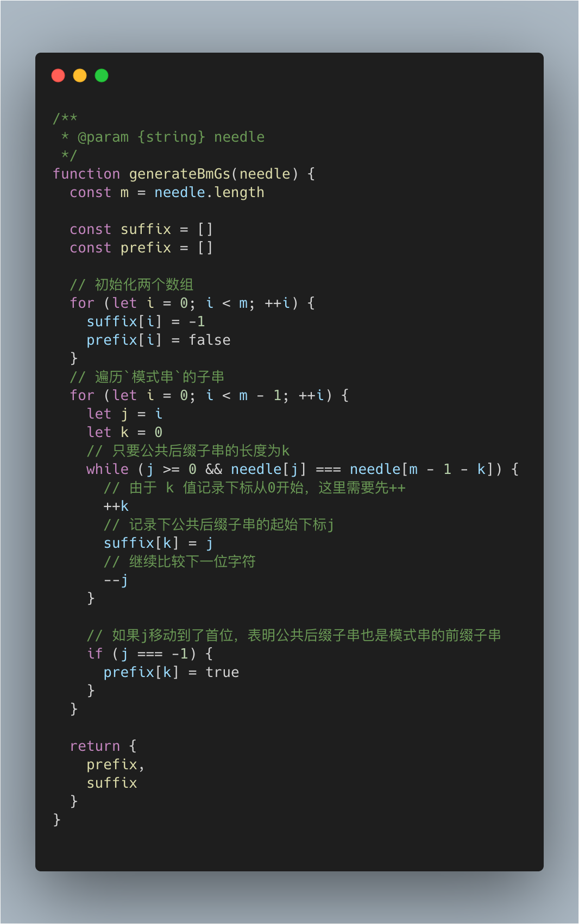
Task: Click 'function generateBmGs(needle) {' line
Action: pyautogui.click(x=184, y=174)
